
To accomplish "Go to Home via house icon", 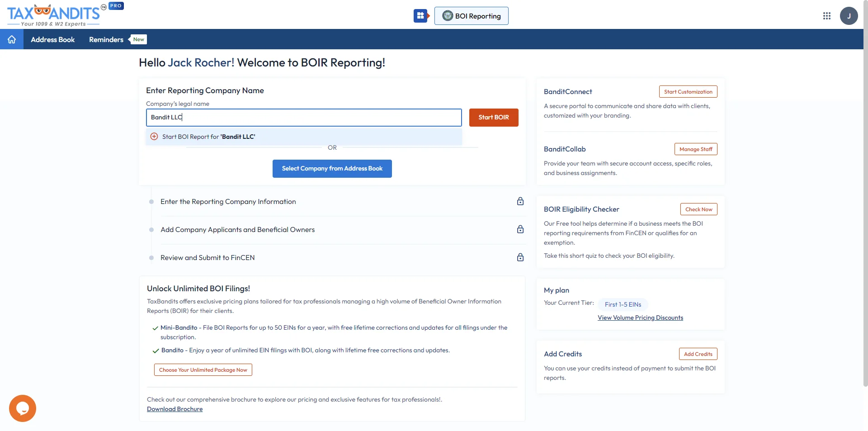I will tap(12, 39).
